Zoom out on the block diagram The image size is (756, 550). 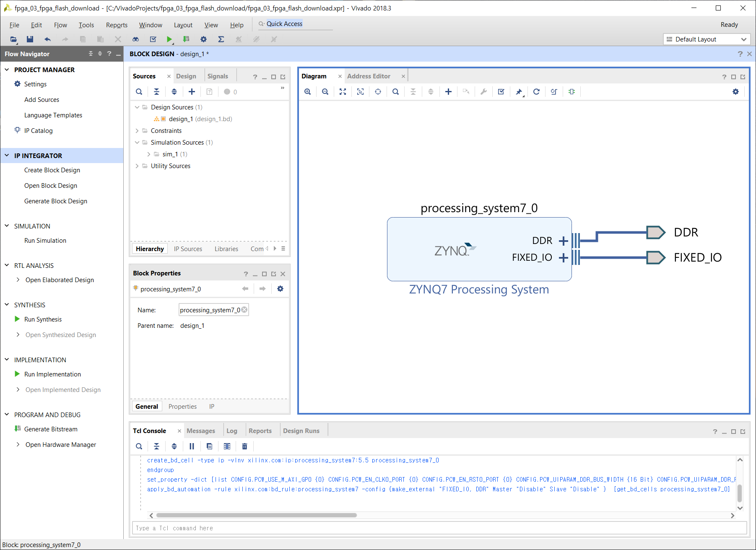[325, 92]
